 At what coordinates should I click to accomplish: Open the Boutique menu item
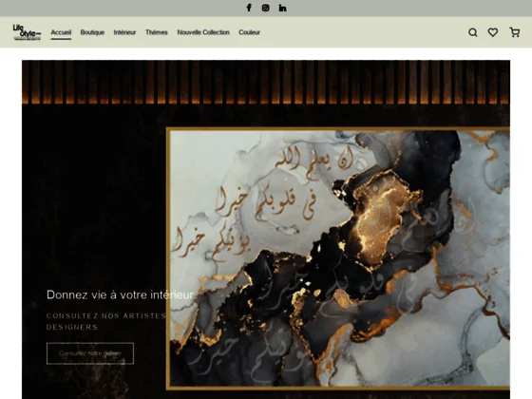[92, 32]
